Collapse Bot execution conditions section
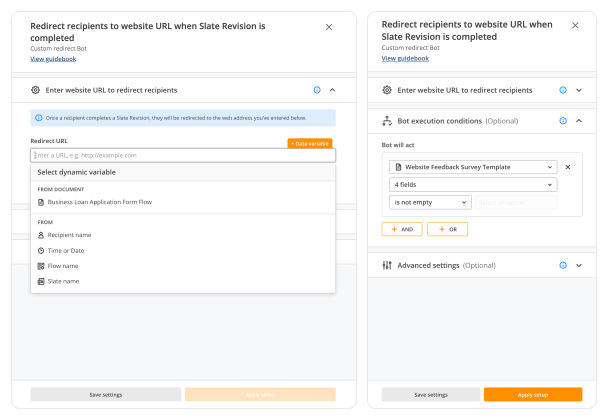 tap(579, 121)
